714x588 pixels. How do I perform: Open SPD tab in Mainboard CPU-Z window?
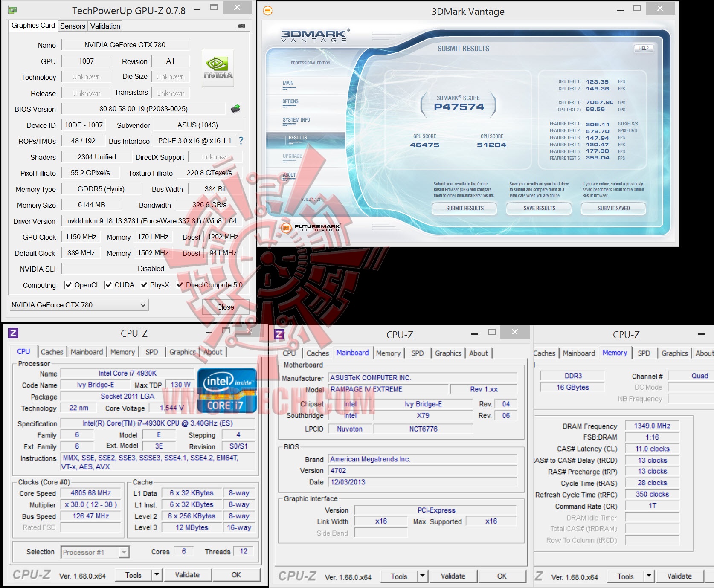(x=418, y=353)
